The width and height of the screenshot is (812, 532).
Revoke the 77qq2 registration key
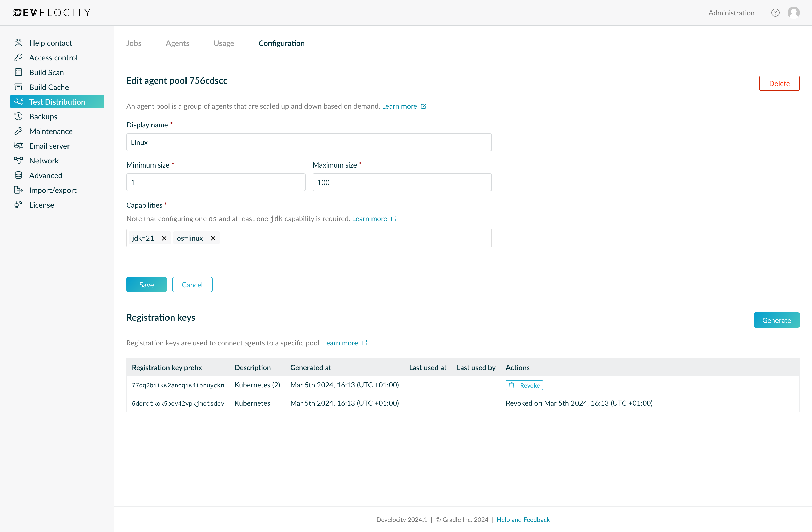[525, 385]
